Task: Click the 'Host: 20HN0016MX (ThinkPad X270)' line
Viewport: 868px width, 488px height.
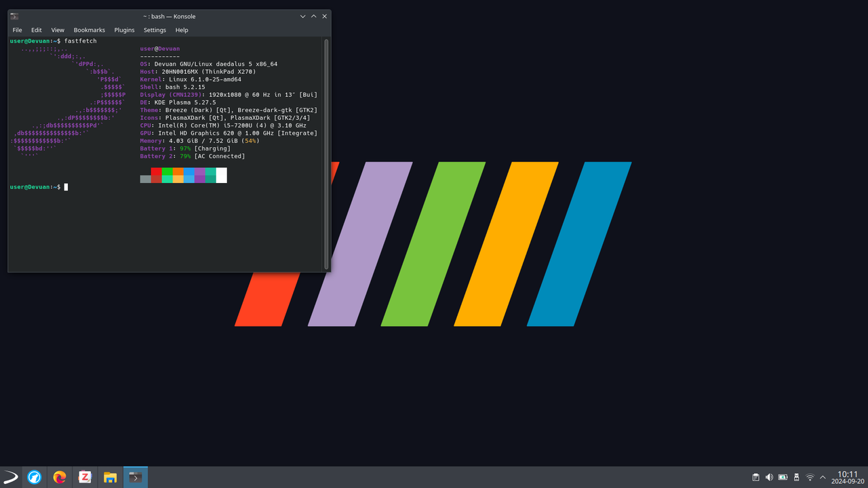Action: coord(198,71)
